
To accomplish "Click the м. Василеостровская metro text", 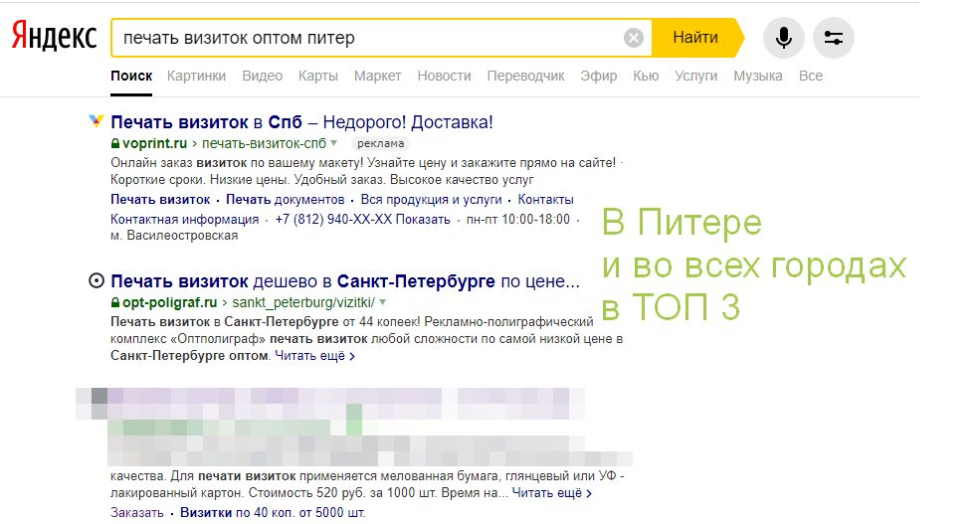I will click(174, 236).
